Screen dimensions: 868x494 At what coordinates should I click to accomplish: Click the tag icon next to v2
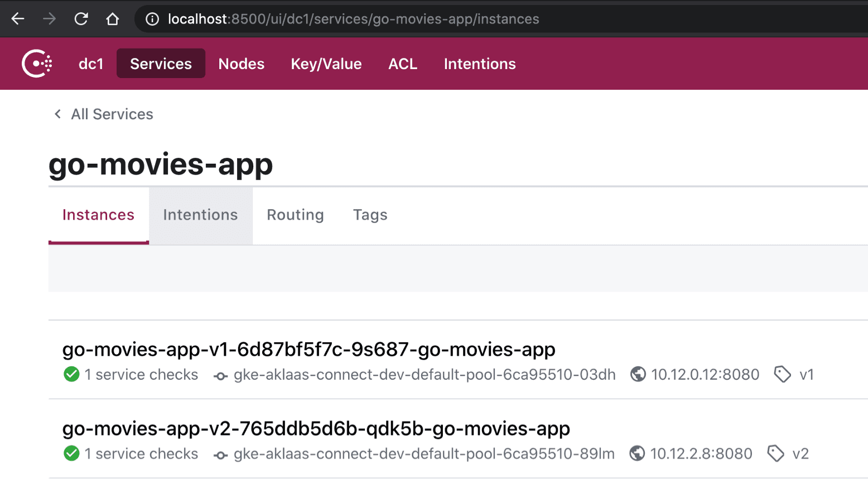click(x=775, y=453)
